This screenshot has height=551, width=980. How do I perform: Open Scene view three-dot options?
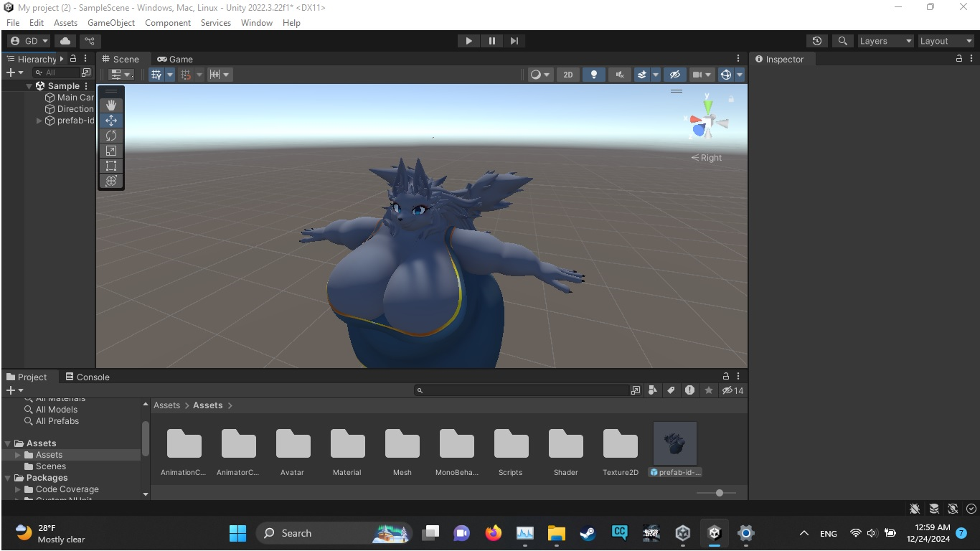(738, 59)
